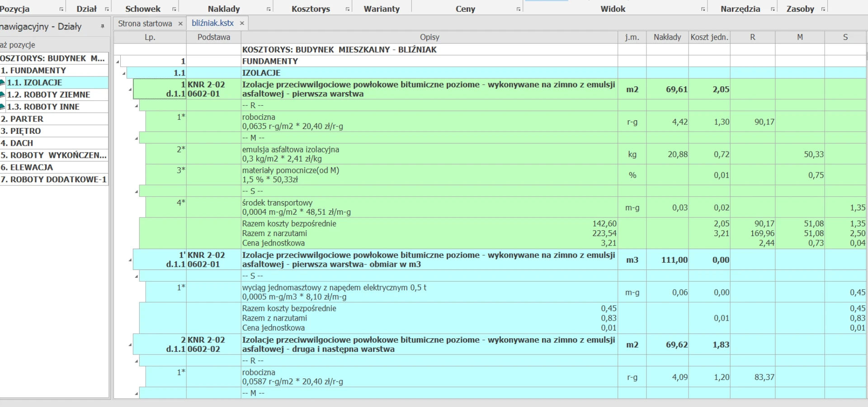Screen dimensions: 868x407
Task: Click the Razem z narzutami value 223,54
Action: click(x=604, y=233)
